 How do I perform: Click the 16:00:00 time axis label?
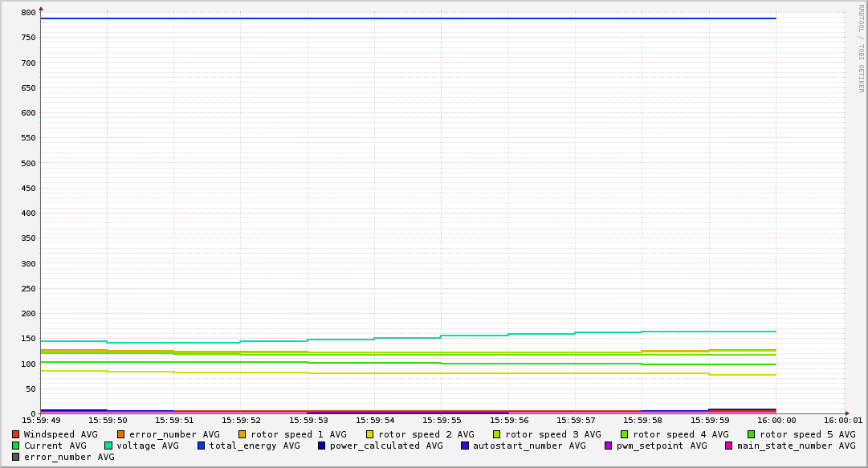tap(776, 420)
